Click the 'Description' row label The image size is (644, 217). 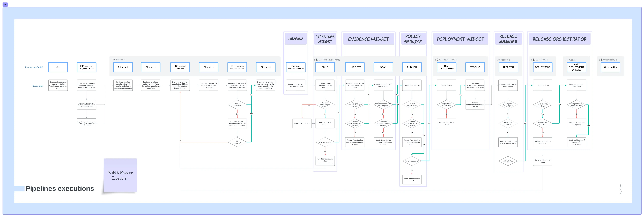[38, 86]
